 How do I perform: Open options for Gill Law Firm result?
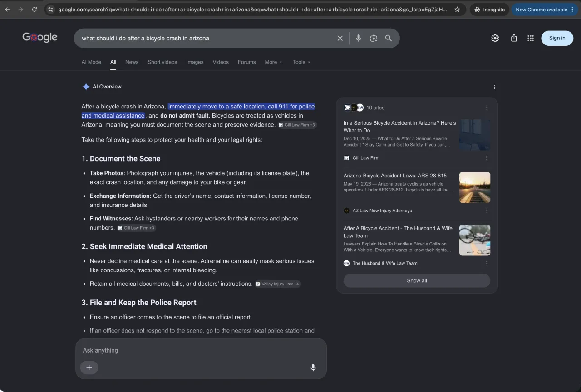click(487, 158)
